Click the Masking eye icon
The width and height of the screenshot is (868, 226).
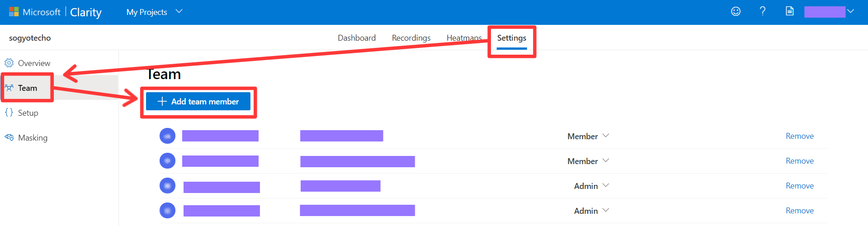(x=9, y=137)
